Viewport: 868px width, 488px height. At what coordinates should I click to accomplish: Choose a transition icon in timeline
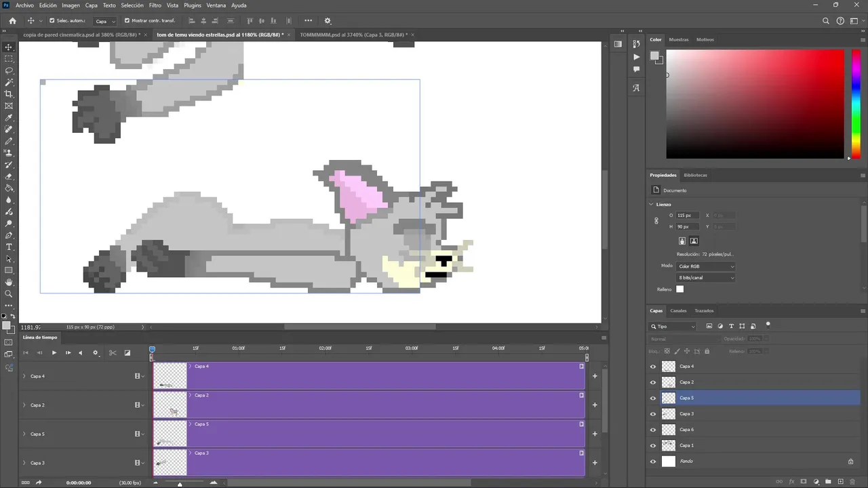click(x=127, y=352)
